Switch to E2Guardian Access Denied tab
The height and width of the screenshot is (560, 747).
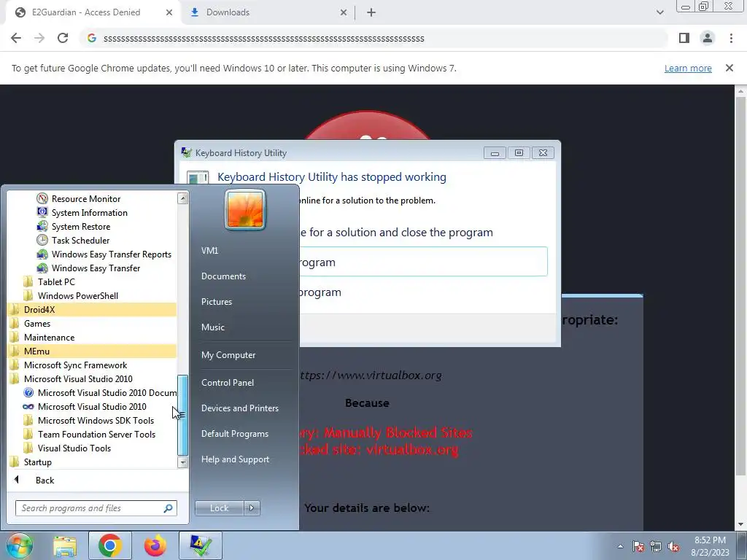(x=86, y=12)
